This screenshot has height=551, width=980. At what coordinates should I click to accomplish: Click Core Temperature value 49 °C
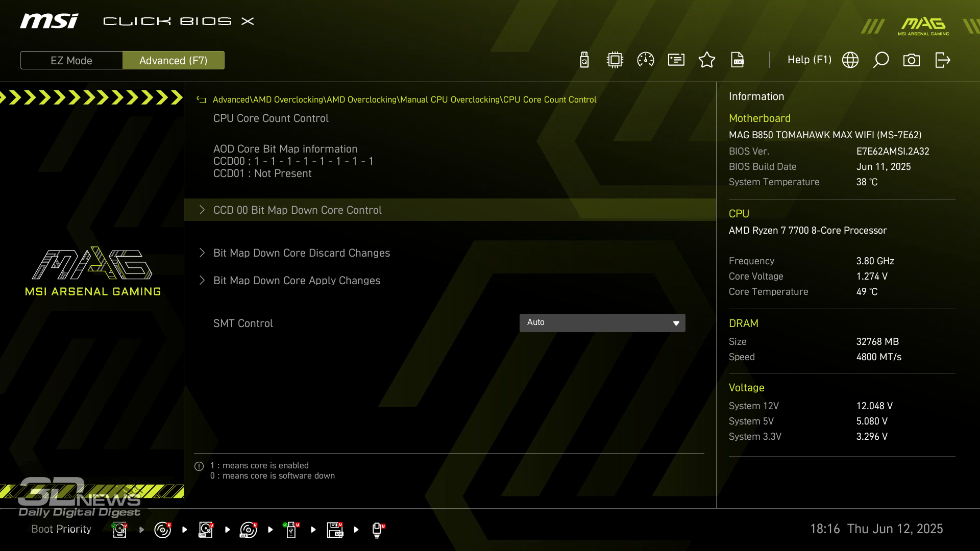click(867, 292)
